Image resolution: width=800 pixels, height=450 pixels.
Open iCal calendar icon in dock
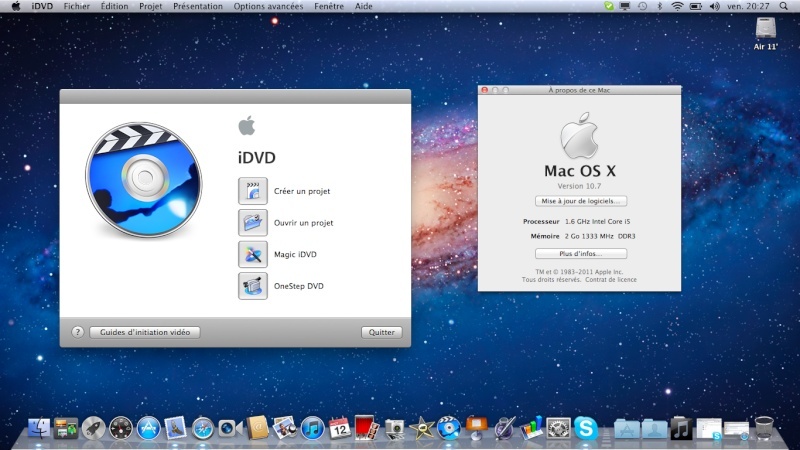coord(340,428)
